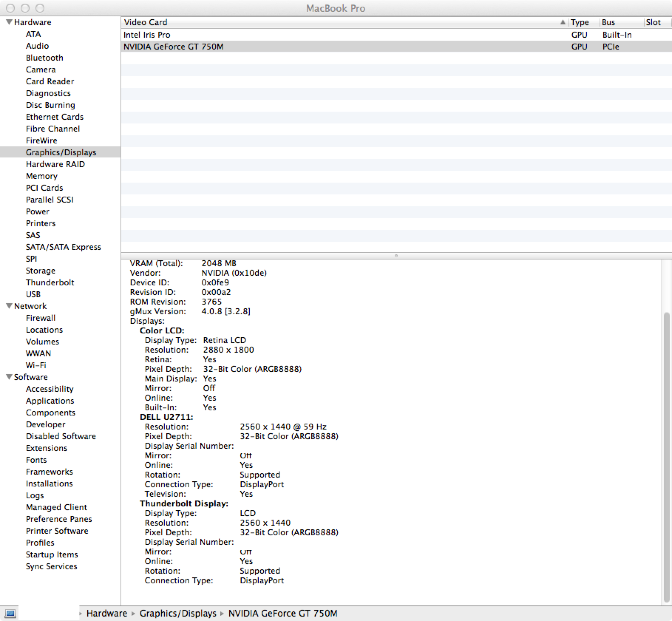
Task: Select Bluetooth in the sidebar
Action: (x=44, y=58)
